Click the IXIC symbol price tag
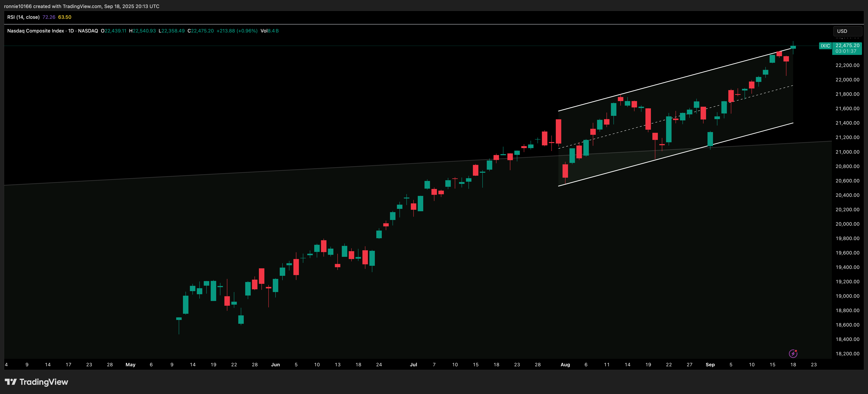 [x=825, y=46]
